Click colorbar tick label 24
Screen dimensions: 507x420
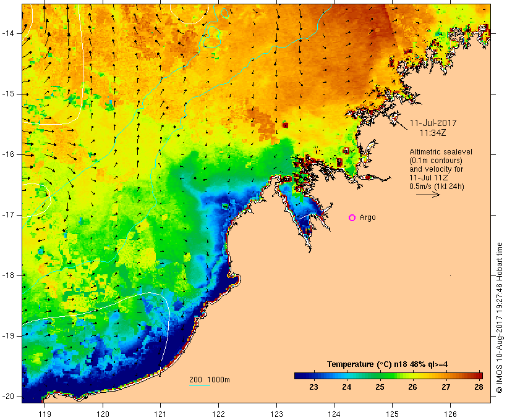click(347, 387)
